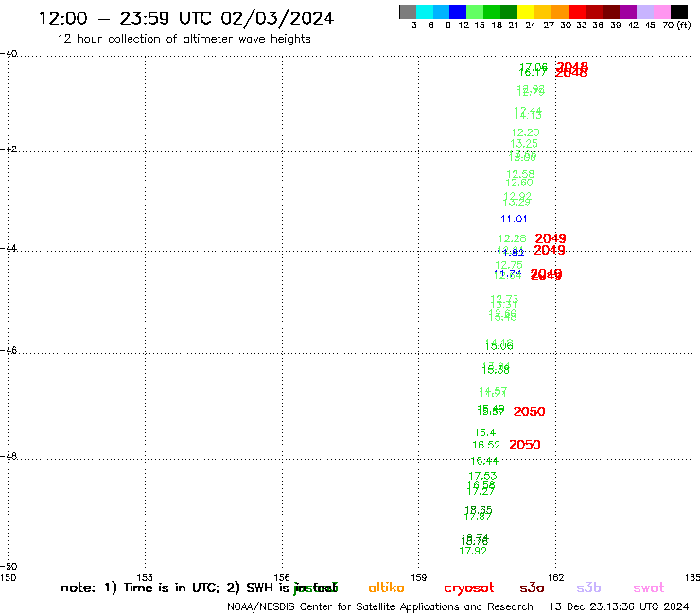Click the 16.52 wave height reading
This screenshot has width=700, height=615.
486,445
